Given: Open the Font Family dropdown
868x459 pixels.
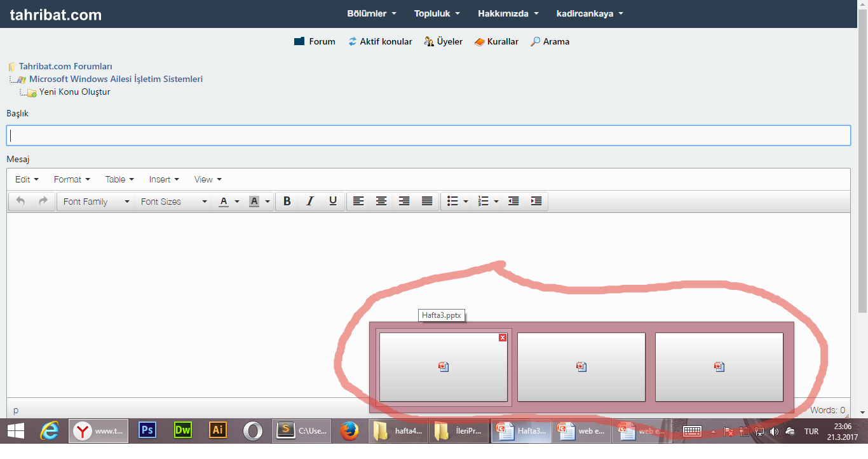Looking at the screenshot, I should [x=96, y=202].
